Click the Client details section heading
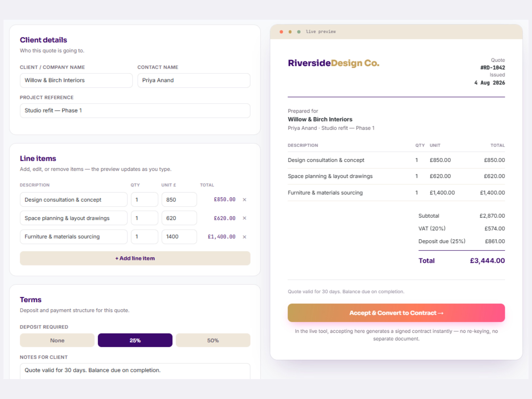The width and height of the screenshot is (532, 399). (x=43, y=40)
